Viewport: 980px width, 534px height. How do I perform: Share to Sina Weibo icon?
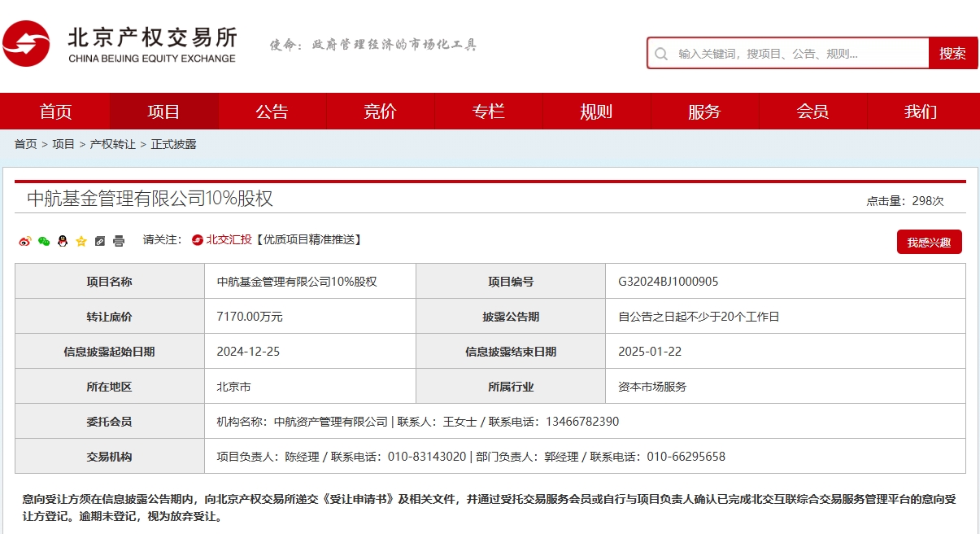25,241
